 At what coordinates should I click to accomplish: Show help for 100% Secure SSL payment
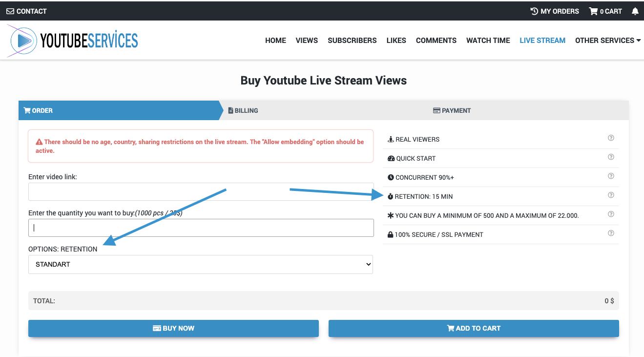click(x=611, y=233)
